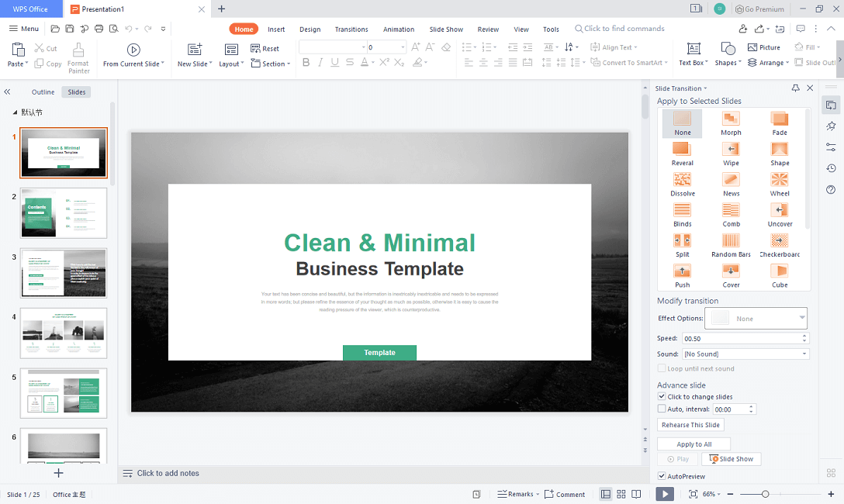Click the zoom slider handle

[x=765, y=494]
